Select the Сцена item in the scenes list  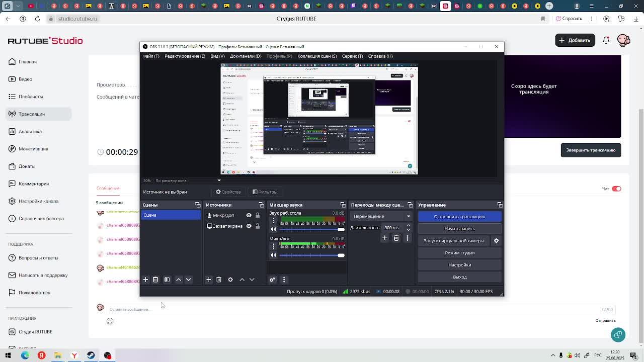171,215
